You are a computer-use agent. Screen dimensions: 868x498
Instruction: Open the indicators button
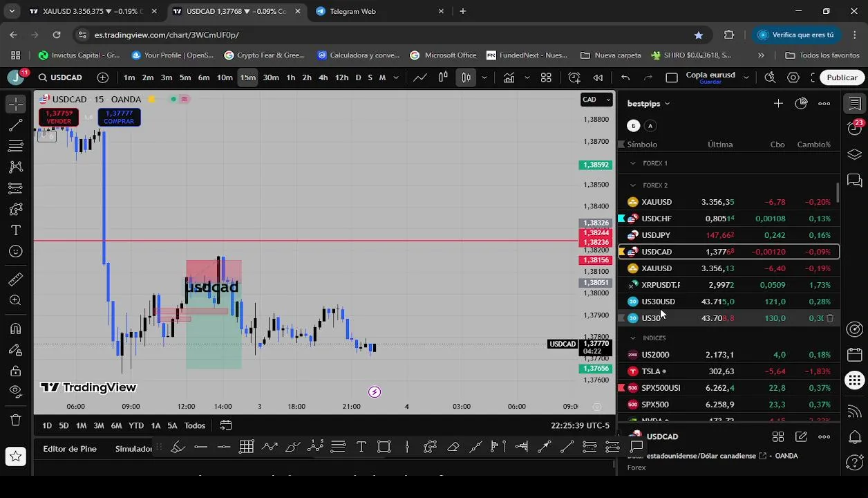click(x=509, y=77)
